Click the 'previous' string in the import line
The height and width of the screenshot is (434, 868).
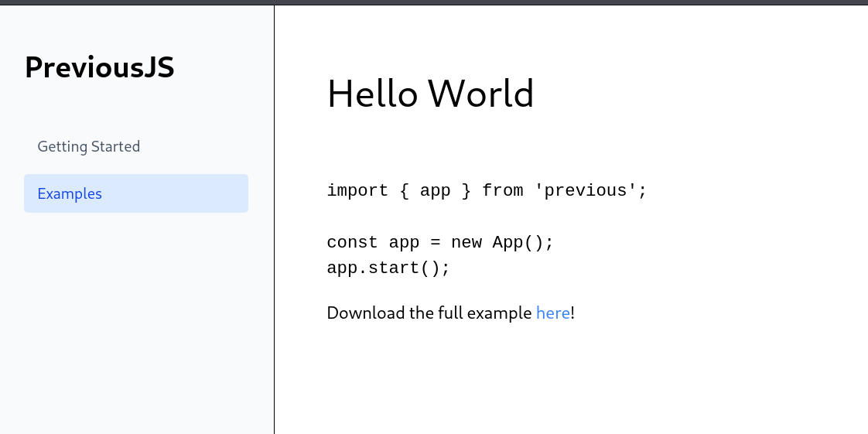586,191
